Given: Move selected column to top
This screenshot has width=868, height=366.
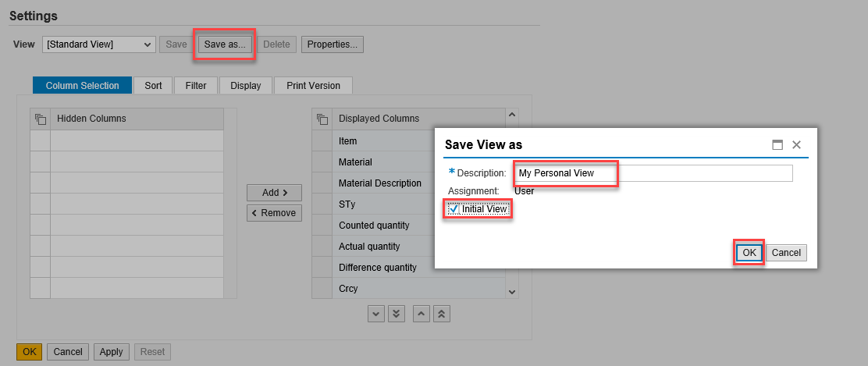Looking at the screenshot, I should [442, 314].
